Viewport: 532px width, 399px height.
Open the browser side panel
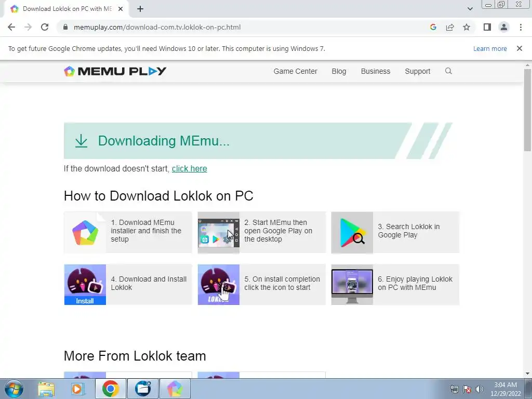pyautogui.click(x=487, y=27)
